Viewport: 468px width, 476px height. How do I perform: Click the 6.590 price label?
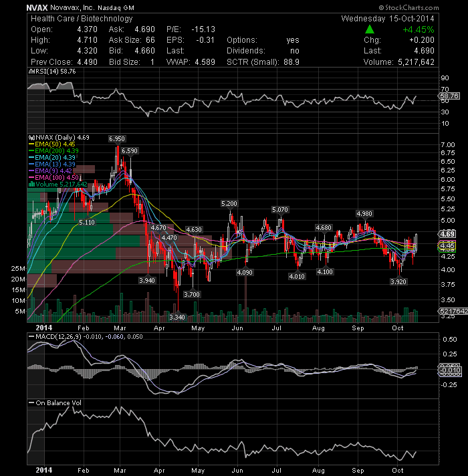[x=130, y=151]
